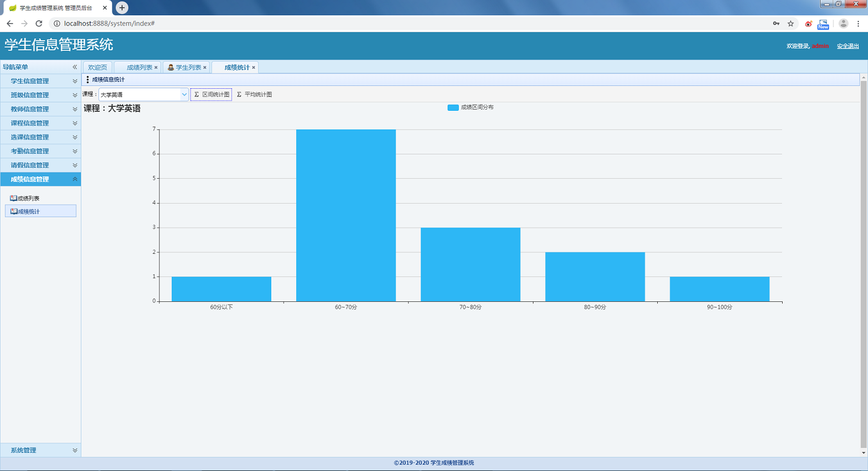Toggle the 成绩区间分布 legend series
The width and height of the screenshot is (868, 471).
(x=453, y=107)
